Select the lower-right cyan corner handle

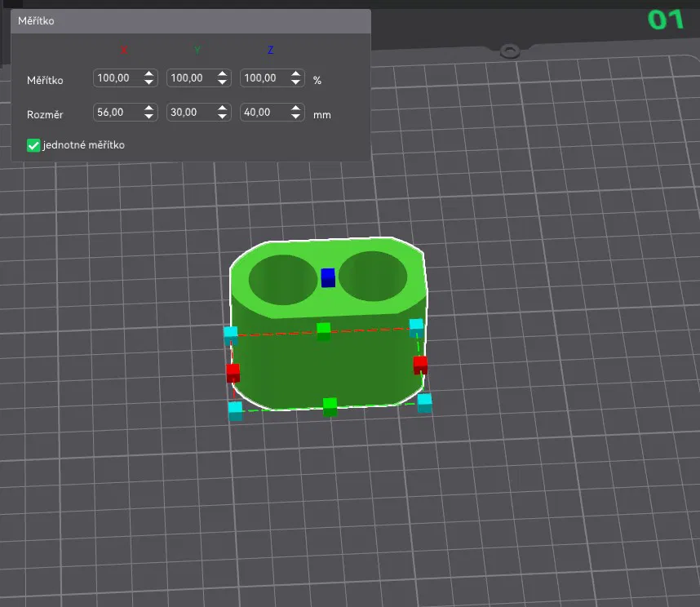[x=424, y=402]
